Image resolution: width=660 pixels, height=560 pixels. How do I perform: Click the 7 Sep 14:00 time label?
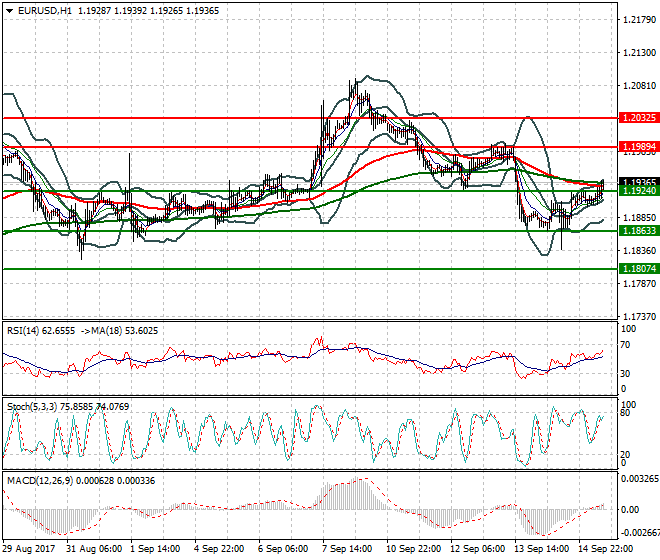coord(347,549)
